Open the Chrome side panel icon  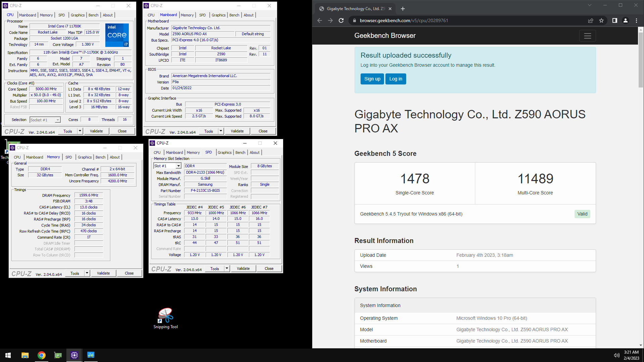614,20
